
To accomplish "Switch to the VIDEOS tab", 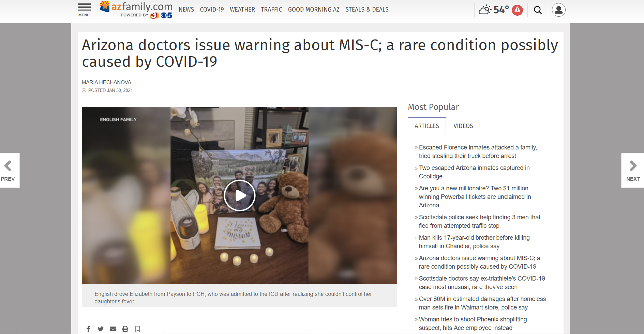I will [x=463, y=126].
